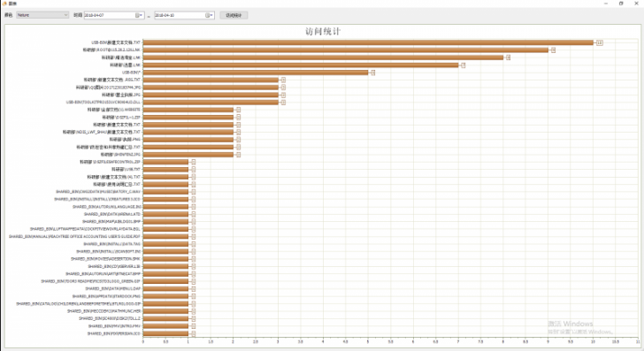Click the USB-BIN\* bar valued 5

pyautogui.click(x=256, y=72)
